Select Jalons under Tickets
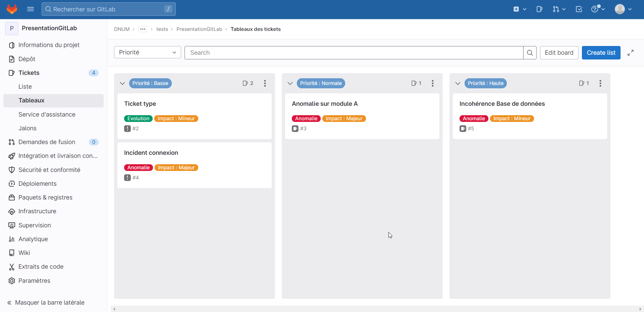This screenshot has width=644, height=312. pyautogui.click(x=28, y=128)
